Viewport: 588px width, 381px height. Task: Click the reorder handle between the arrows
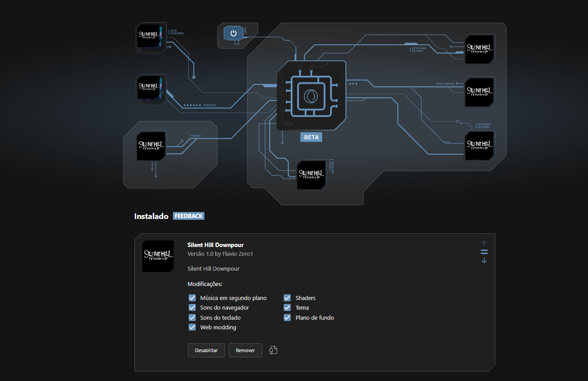484,252
